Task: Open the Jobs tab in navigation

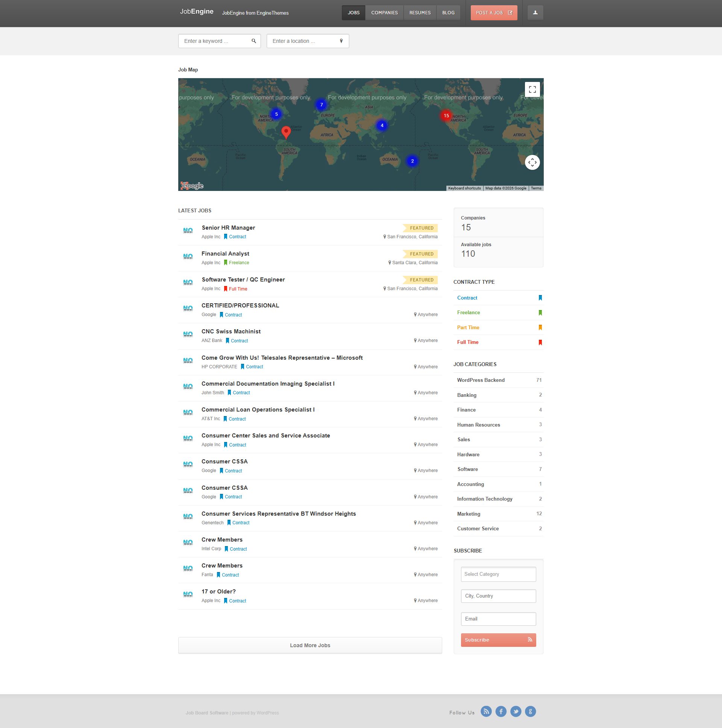Action: coord(353,13)
